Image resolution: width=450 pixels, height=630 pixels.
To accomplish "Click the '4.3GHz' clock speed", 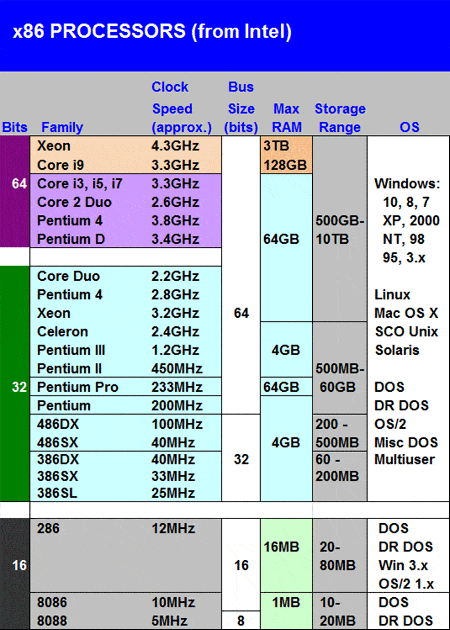I will coord(175,145).
